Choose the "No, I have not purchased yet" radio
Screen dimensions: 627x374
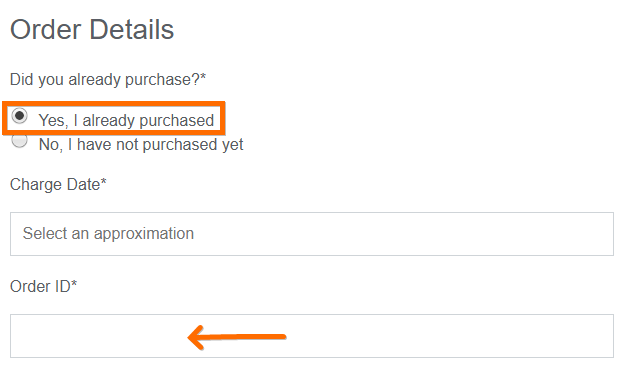pos(19,140)
